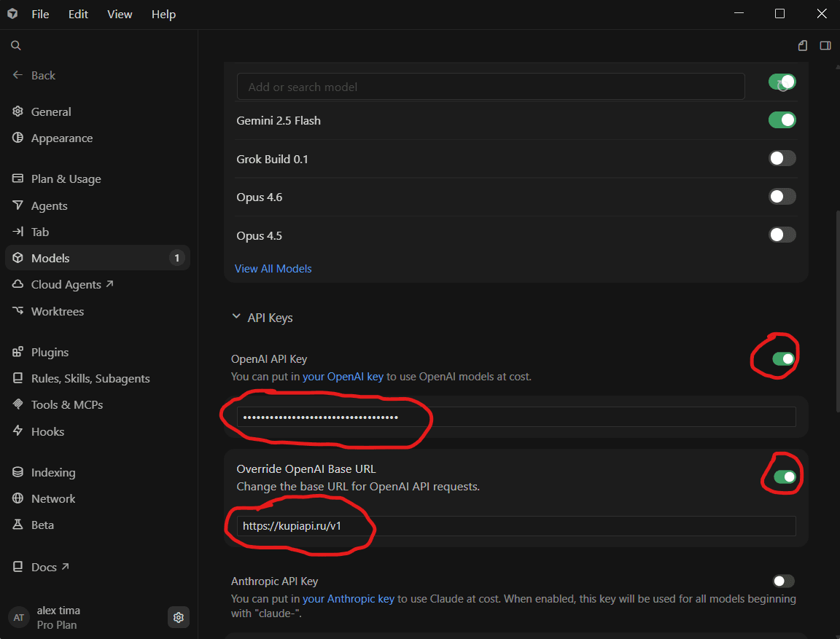
Task: Click the search magnifier icon in sidebar
Action: click(x=16, y=45)
